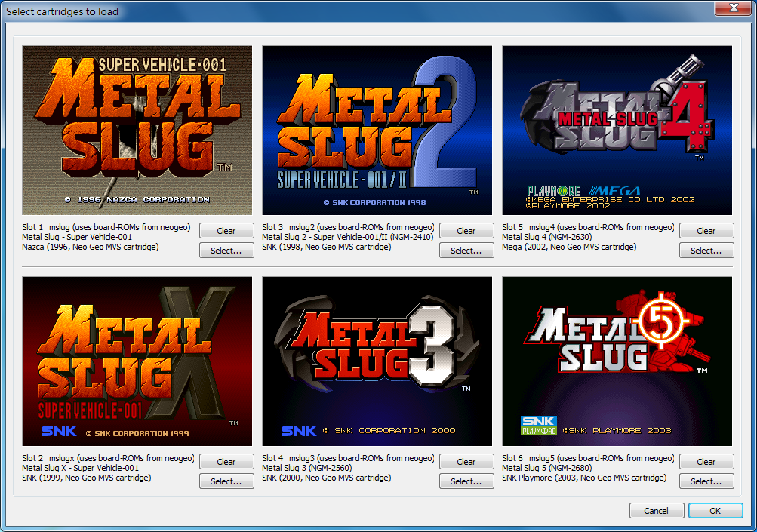
Task: Click text 'SNK (1999, Neo Geo MVS cartridge)'
Action: [87, 478]
